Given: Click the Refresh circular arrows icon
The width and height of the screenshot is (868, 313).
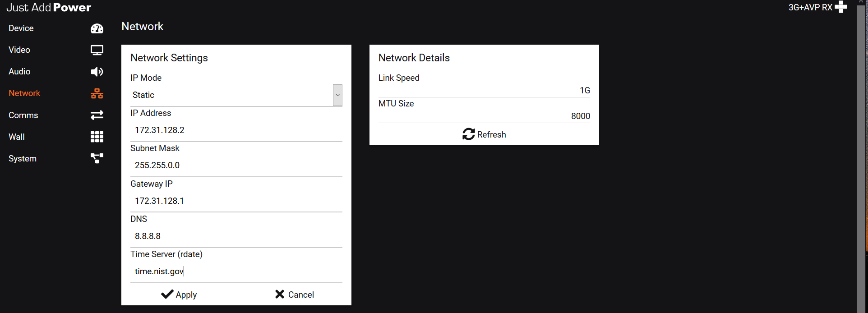Looking at the screenshot, I should point(469,134).
